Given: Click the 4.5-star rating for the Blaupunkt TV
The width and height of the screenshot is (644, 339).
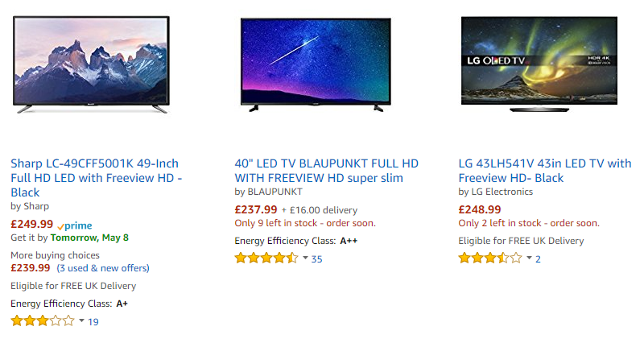Looking at the screenshot, I should pos(266,258).
